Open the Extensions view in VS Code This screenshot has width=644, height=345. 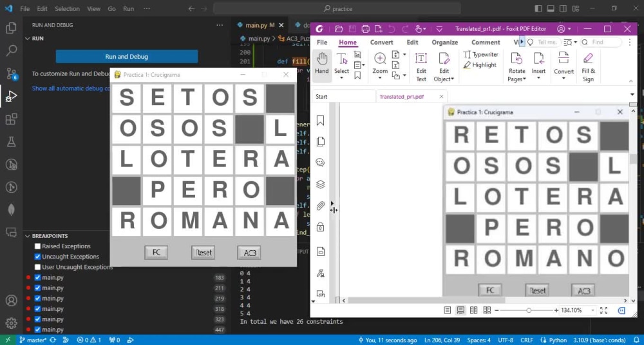coord(11,119)
